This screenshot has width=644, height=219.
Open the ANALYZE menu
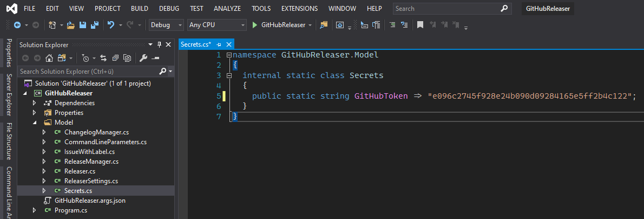228,9
